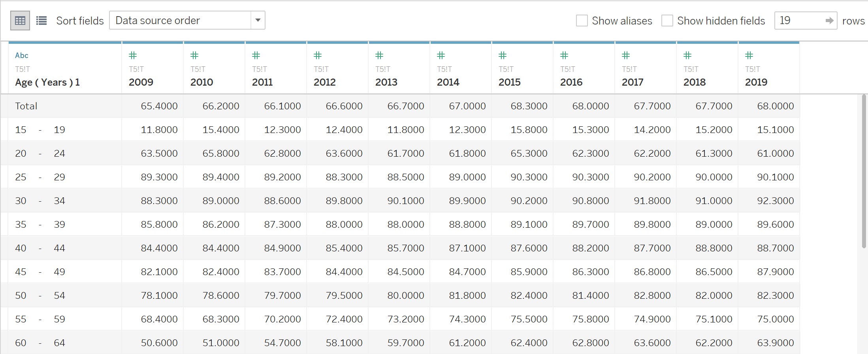Switch to the grid preview view icon
868x354 pixels.
[20, 21]
